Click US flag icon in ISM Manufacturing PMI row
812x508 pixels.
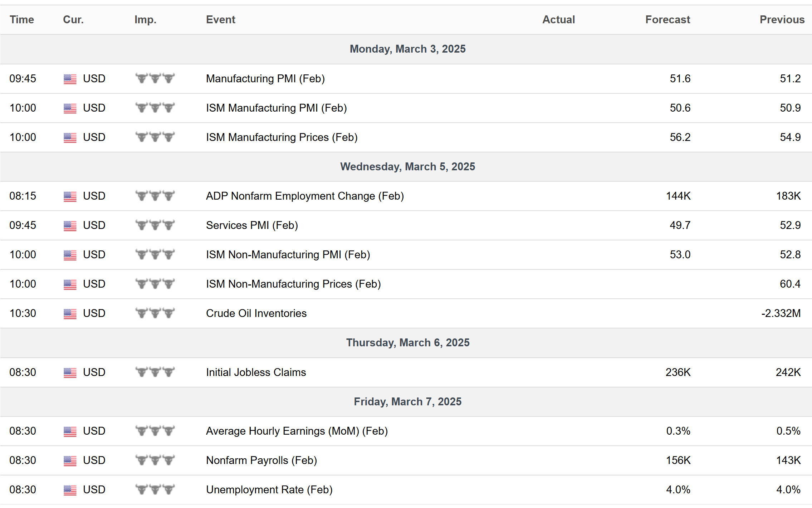pyautogui.click(x=70, y=108)
